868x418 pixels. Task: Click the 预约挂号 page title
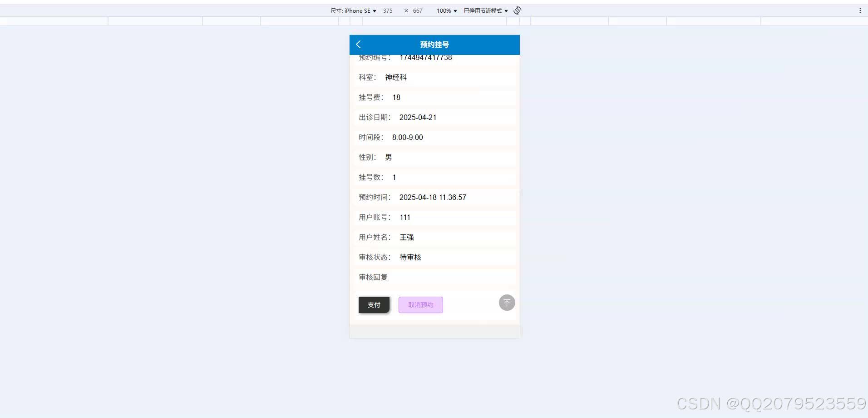point(434,45)
